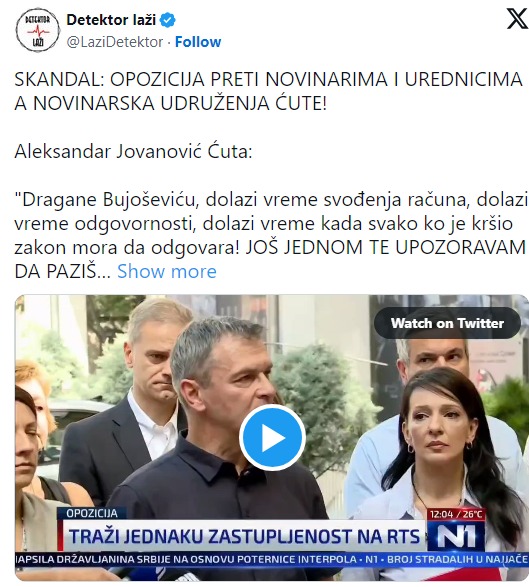Select the SKANDAL headline text of tweet
Viewport: 529px width, 587px height.
click(x=268, y=91)
